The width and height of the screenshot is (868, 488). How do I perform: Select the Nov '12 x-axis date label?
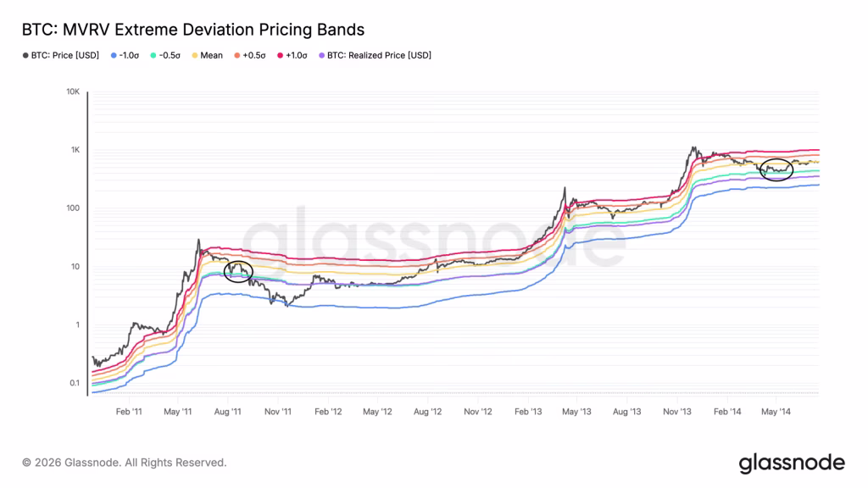coord(478,411)
